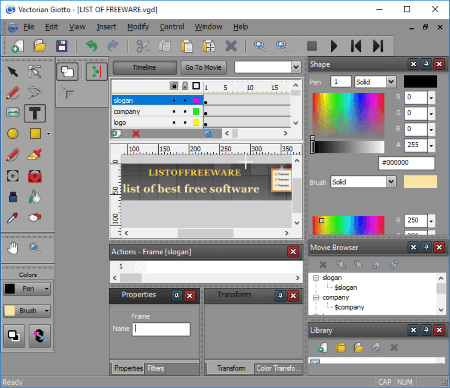Open a file with the folder icon
450x388 pixels.
click(39, 46)
